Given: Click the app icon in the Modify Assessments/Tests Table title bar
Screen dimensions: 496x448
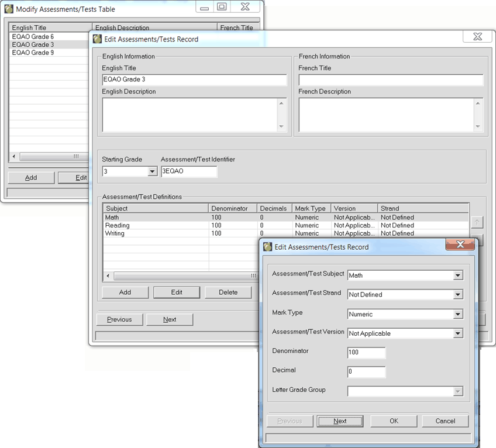Looking at the screenshot, I should (9, 9).
